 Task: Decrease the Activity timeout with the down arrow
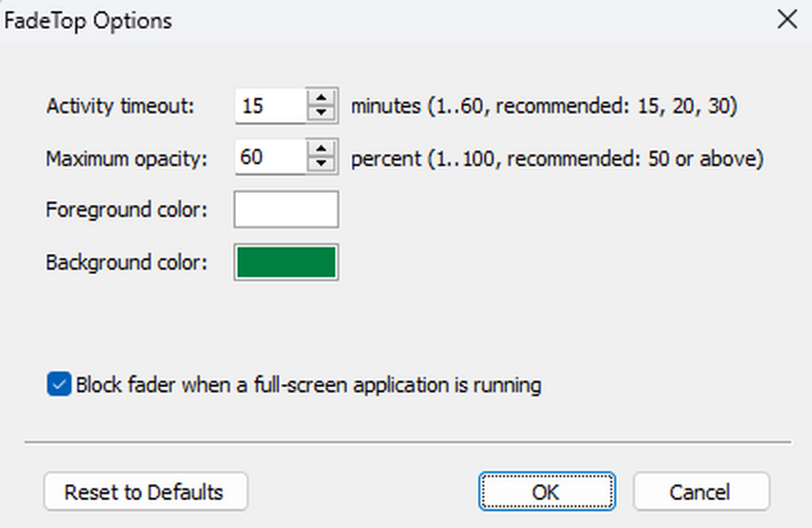point(321,114)
